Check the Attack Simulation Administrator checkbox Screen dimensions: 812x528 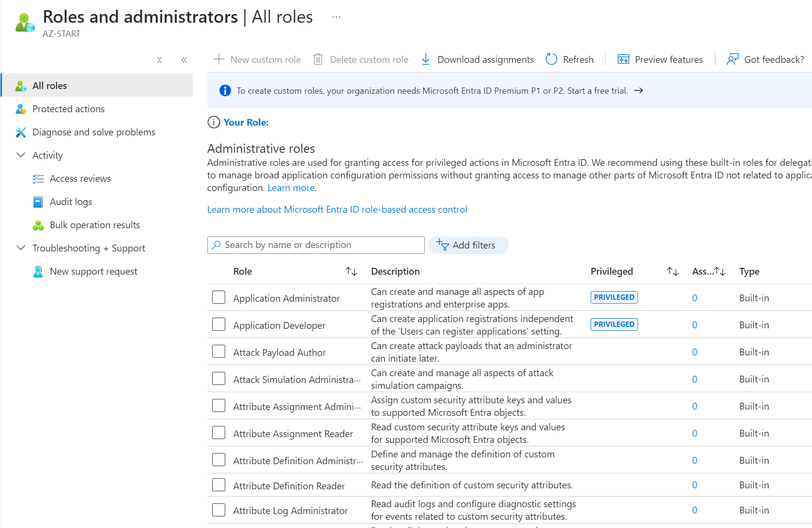tap(219, 379)
